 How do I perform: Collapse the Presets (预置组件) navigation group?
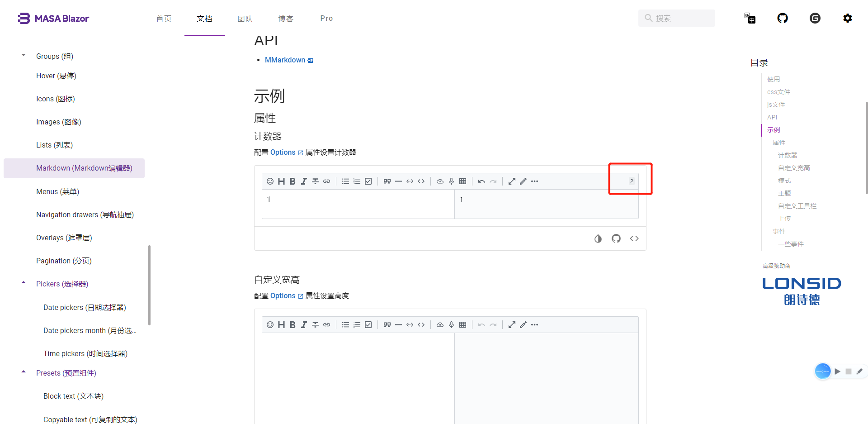(x=24, y=372)
